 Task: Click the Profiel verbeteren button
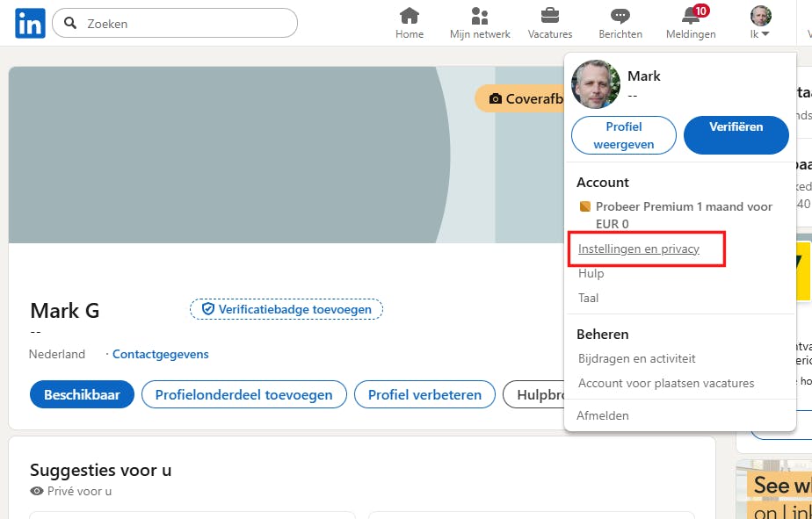[x=424, y=395]
